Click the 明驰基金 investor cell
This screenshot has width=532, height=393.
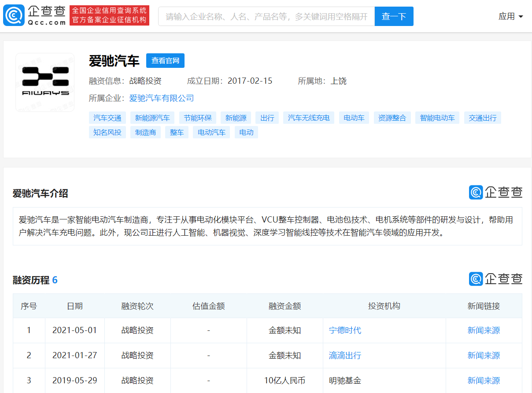tap(384, 381)
